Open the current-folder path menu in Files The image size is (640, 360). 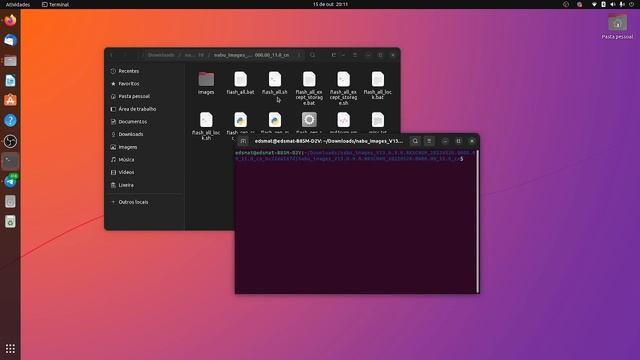point(299,55)
